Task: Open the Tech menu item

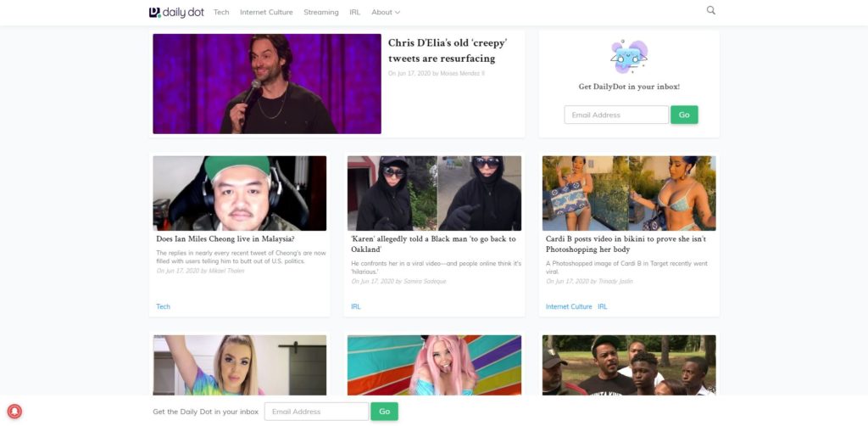Action: (221, 13)
